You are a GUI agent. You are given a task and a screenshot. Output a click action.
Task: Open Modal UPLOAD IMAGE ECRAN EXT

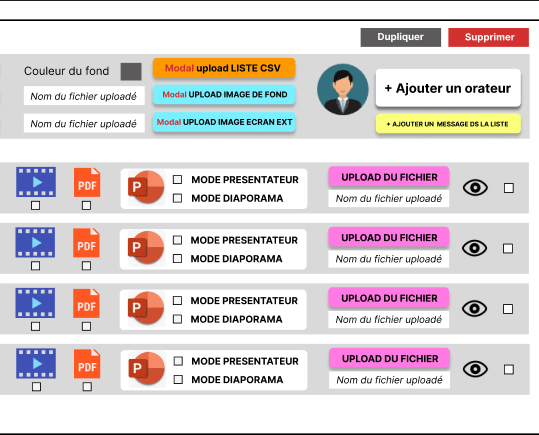pos(224,122)
